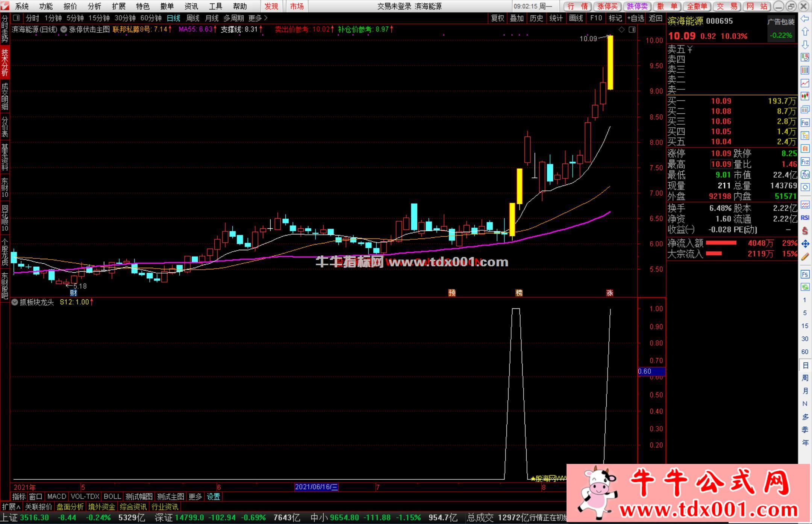This screenshot has width=812, height=524.
Task: Expand 更多 period options dropdown
Action: [x=258, y=18]
